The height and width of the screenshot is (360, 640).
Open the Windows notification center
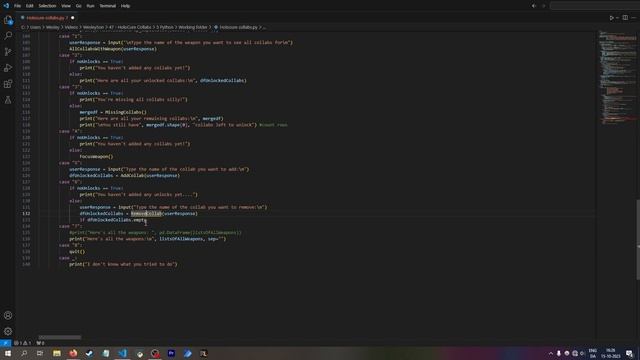(629, 353)
